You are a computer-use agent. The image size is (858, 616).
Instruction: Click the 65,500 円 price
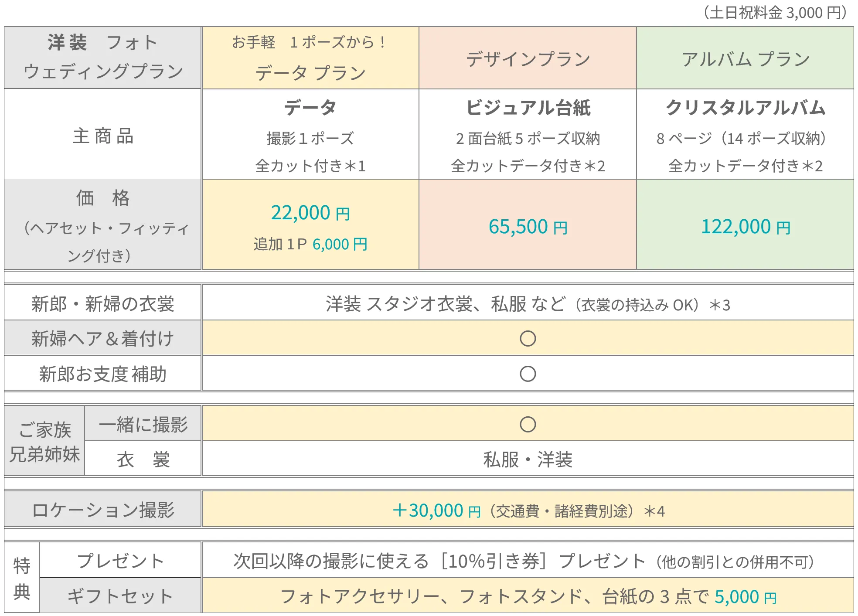pyautogui.click(x=528, y=227)
